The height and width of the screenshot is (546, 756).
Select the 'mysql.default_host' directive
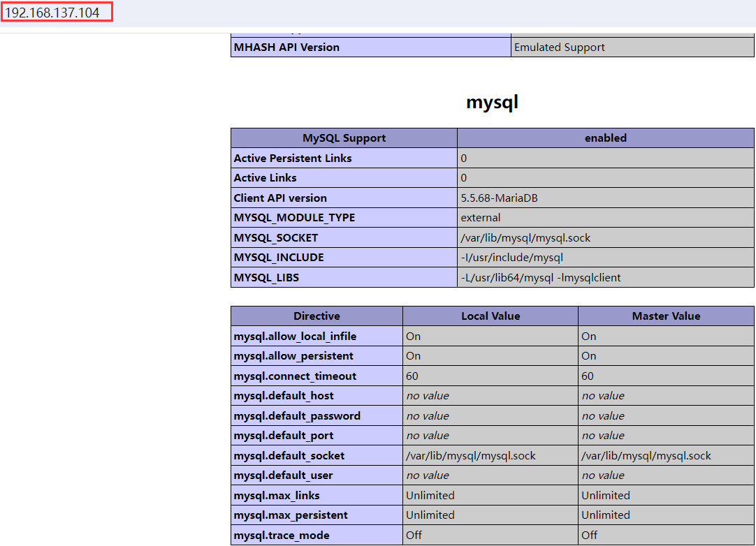tap(317, 396)
